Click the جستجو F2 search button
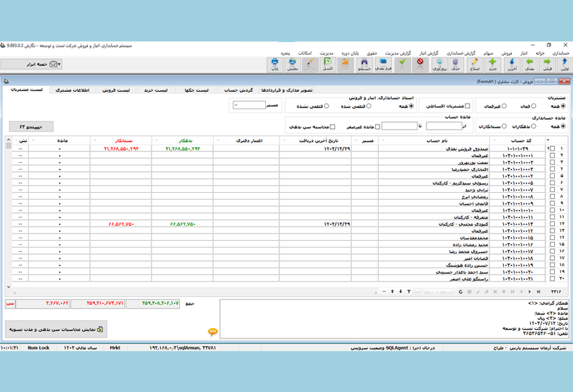Image resolution: width=573 pixels, height=392 pixels. 31,127
